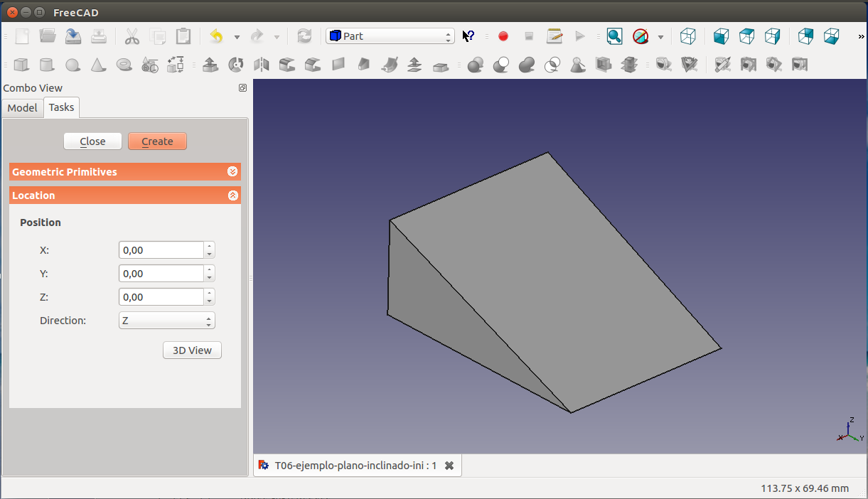Click the Torus primitive icon
Viewport: 868px width, 499px height.
point(124,65)
